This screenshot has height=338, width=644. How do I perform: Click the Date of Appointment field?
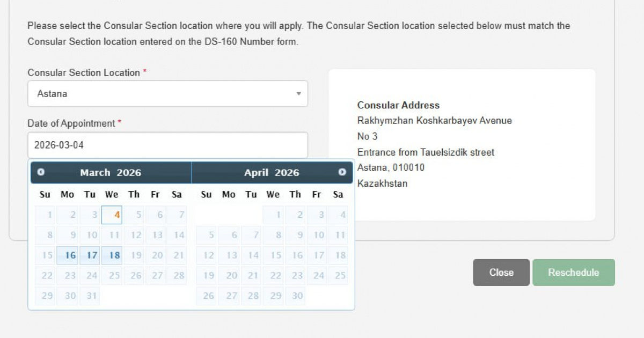(167, 145)
